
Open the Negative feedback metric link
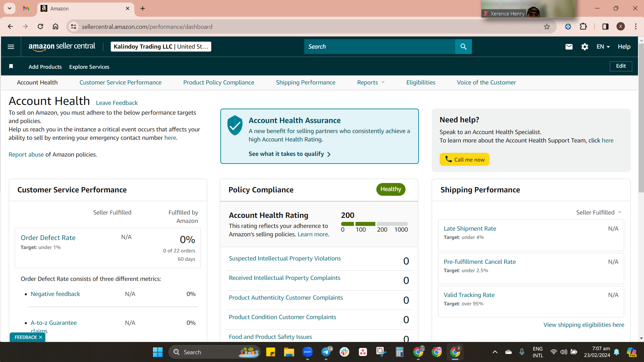pos(55,294)
